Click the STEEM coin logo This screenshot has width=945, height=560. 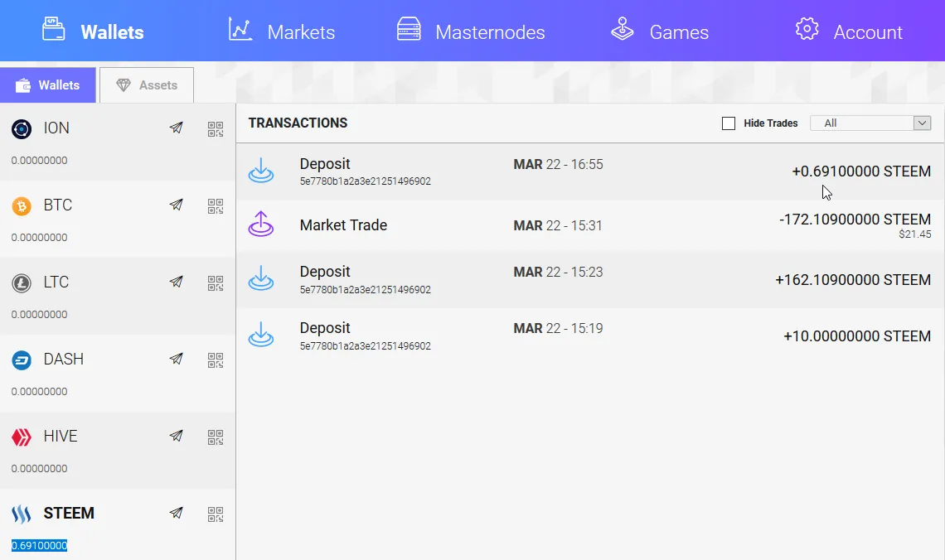pyautogui.click(x=22, y=514)
